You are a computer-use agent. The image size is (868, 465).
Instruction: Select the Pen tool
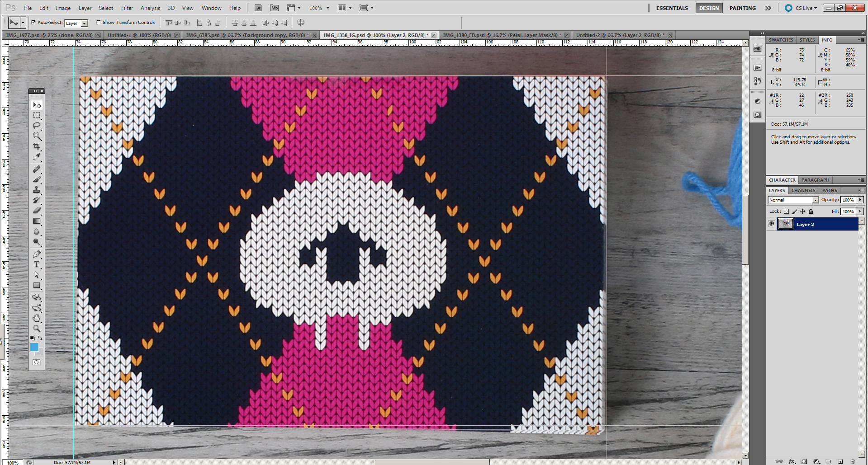point(37,254)
